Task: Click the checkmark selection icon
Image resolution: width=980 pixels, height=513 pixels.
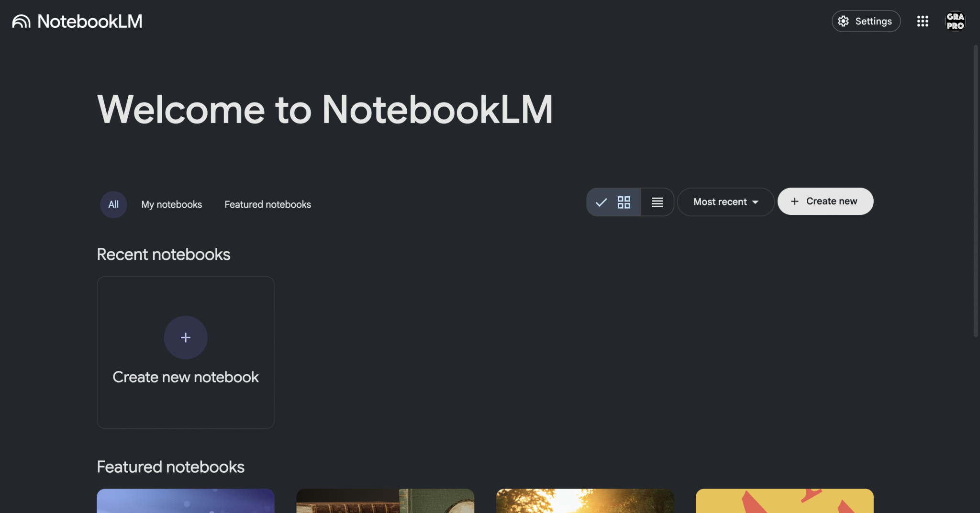Action: pos(601,202)
